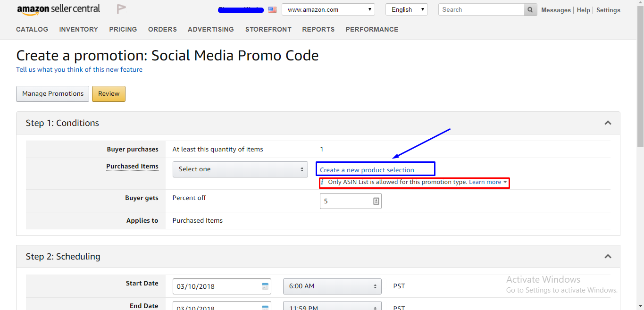Open the STOREFRONT menu
The width and height of the screenshot is (644, 310).
(268, 29)
